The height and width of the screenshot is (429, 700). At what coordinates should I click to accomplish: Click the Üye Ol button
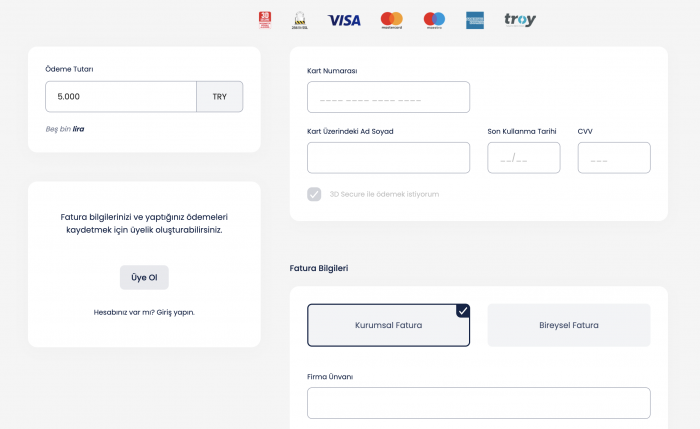pyautogui.click(x=144, y=277)
